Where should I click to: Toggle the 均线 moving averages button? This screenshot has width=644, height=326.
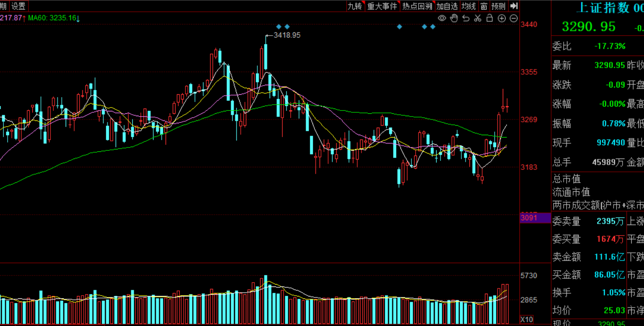pyautogui.click(x=468, y=6)
